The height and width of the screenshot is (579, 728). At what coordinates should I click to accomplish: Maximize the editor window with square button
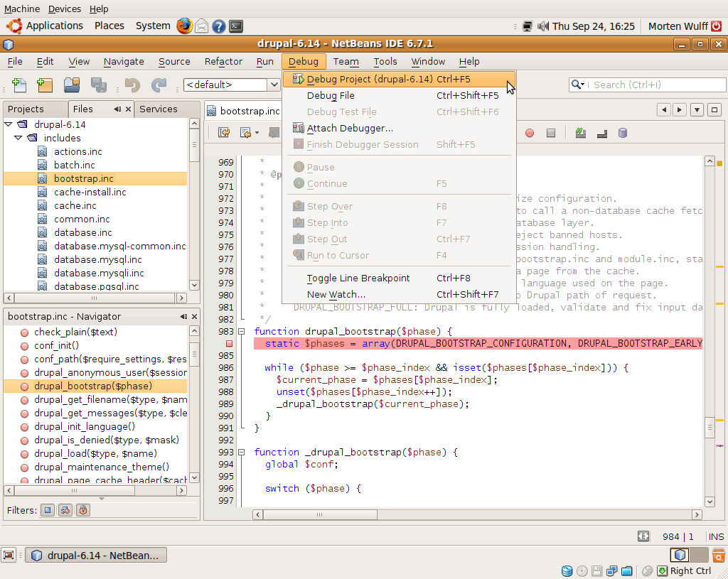714,110
